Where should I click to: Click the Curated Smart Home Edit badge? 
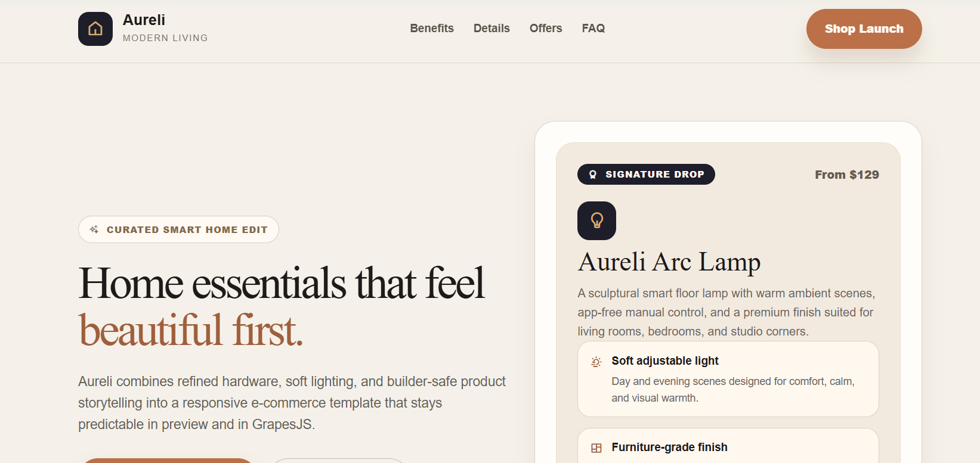pyautogui.click(x=178, y=229)
